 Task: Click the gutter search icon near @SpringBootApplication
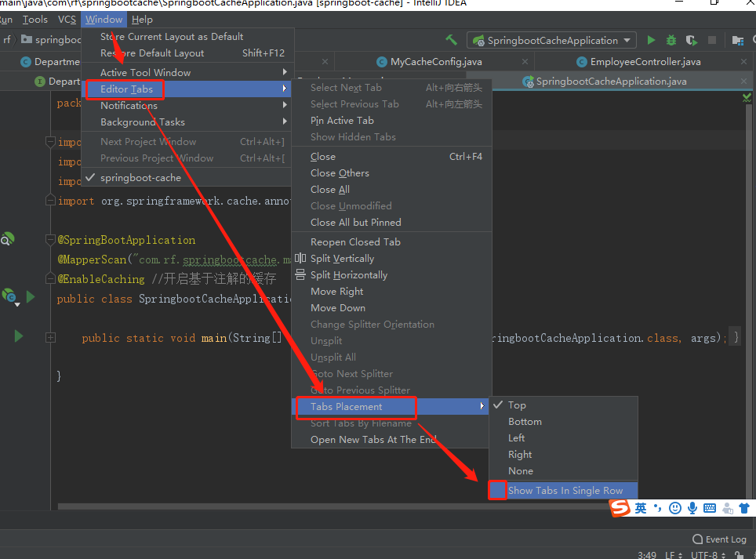tap(7, 239)
